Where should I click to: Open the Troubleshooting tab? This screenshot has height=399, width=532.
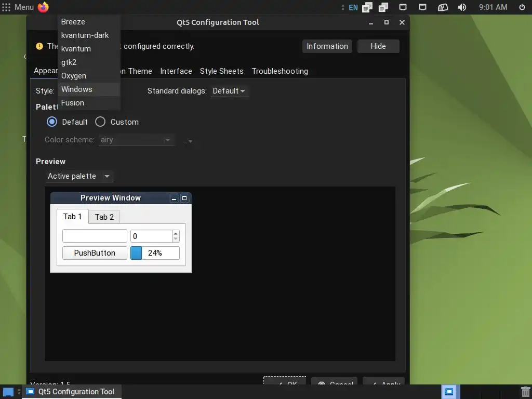[x=280, y=71]
